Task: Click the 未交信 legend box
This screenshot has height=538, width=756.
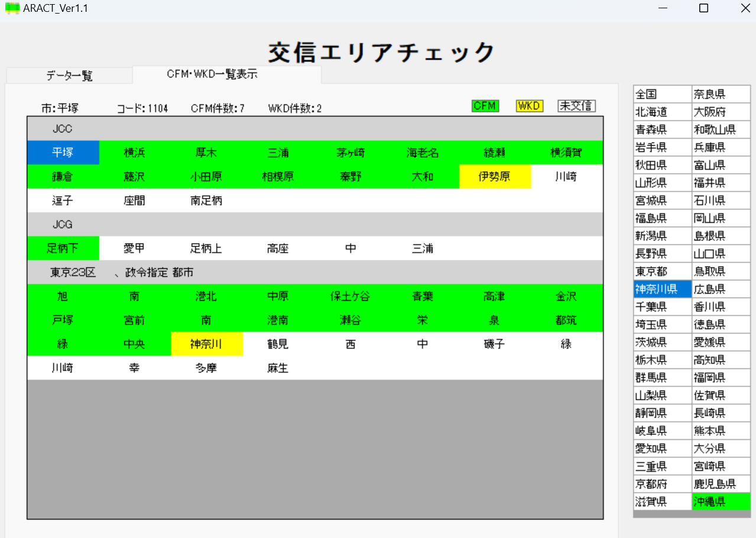Action: click(x=576, y=106)
